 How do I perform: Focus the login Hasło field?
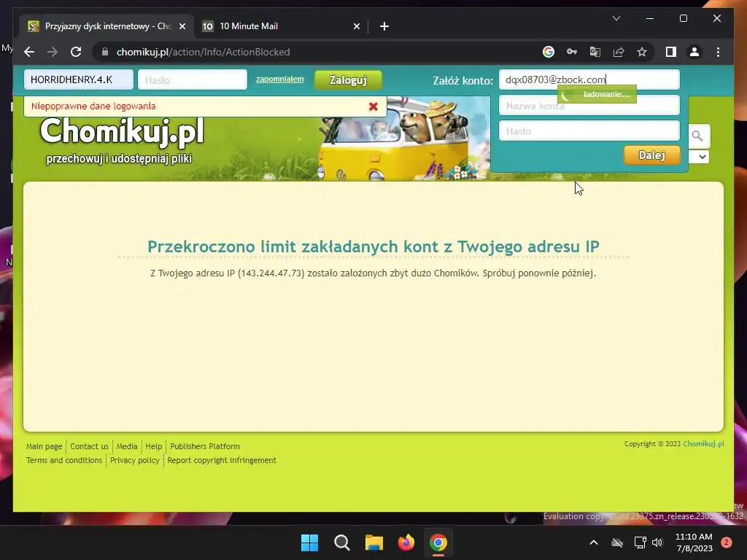coord(193,80)
